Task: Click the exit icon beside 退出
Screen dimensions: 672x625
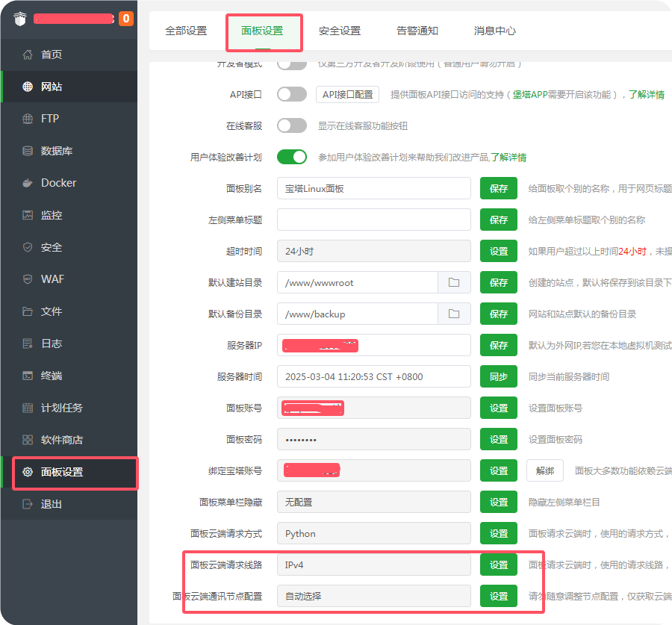Action: pos(28,504)
